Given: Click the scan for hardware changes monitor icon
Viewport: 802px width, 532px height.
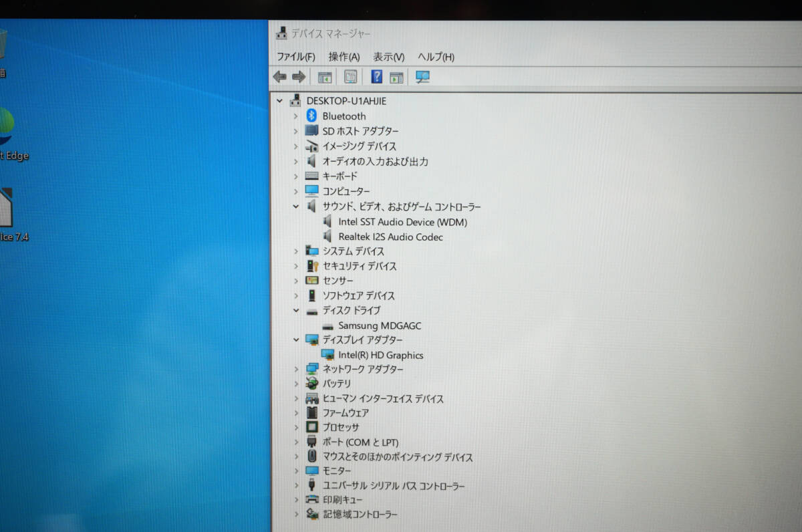Looking at the screenshot, I should [x=422, y=78].
